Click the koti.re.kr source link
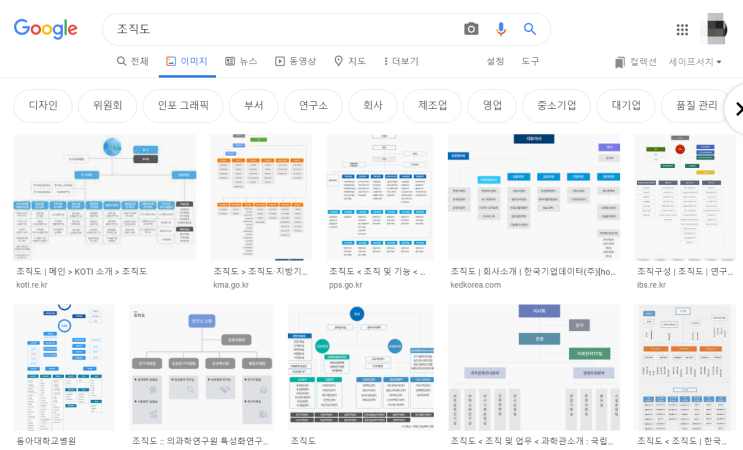 [x=32, y=285]
